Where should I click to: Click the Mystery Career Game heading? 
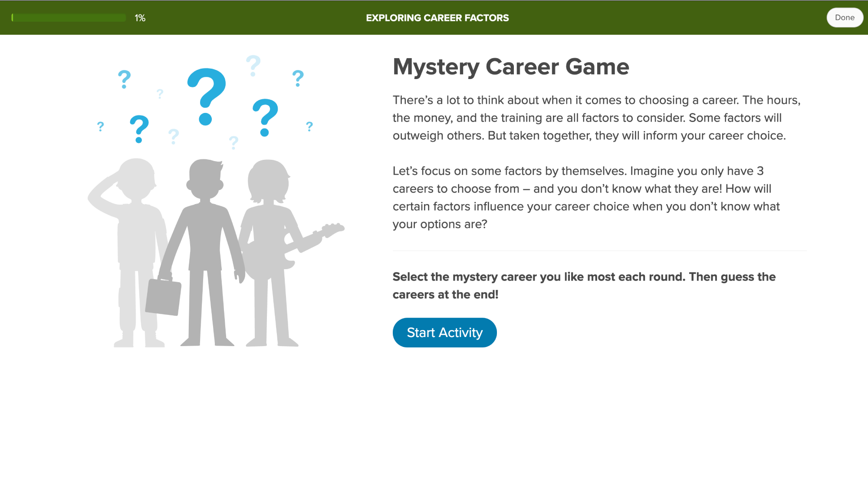pos(511,67)
